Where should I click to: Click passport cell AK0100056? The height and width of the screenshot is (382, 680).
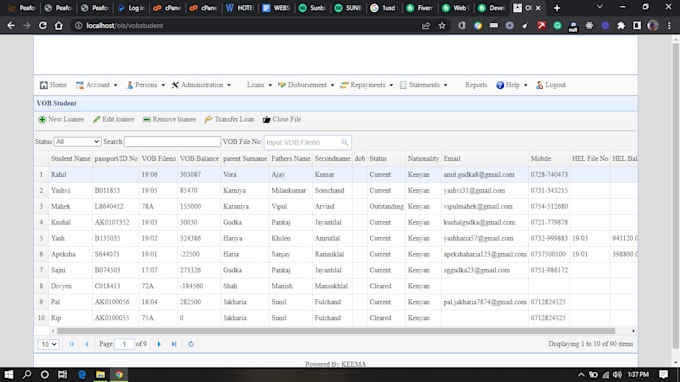click(116, 302)
